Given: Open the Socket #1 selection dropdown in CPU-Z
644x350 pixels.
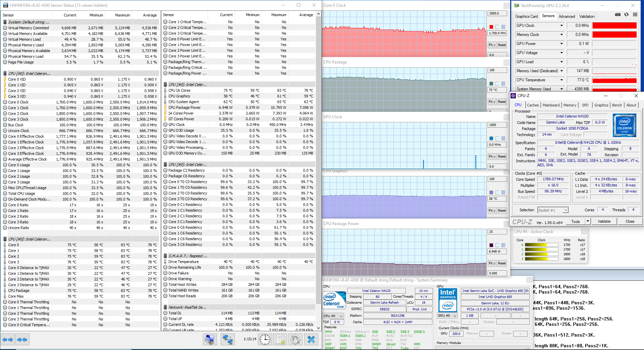Looking at the screenshot, I should (566, 210).
